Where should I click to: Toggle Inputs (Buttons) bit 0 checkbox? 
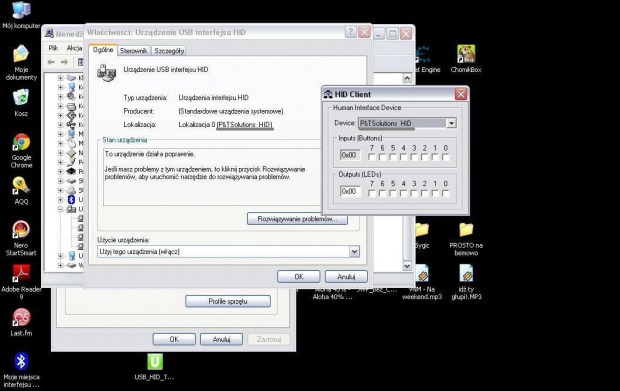(x=446, y=157)
